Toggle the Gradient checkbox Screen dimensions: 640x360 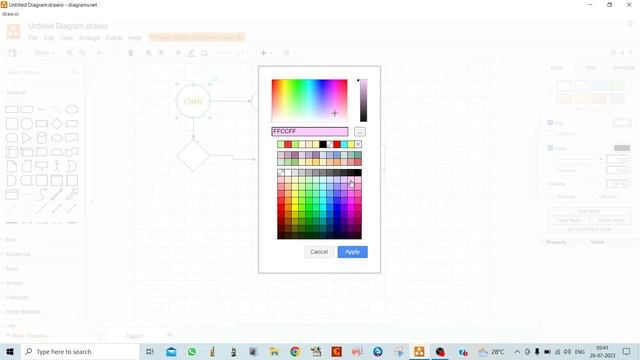[x=550, y=133]
